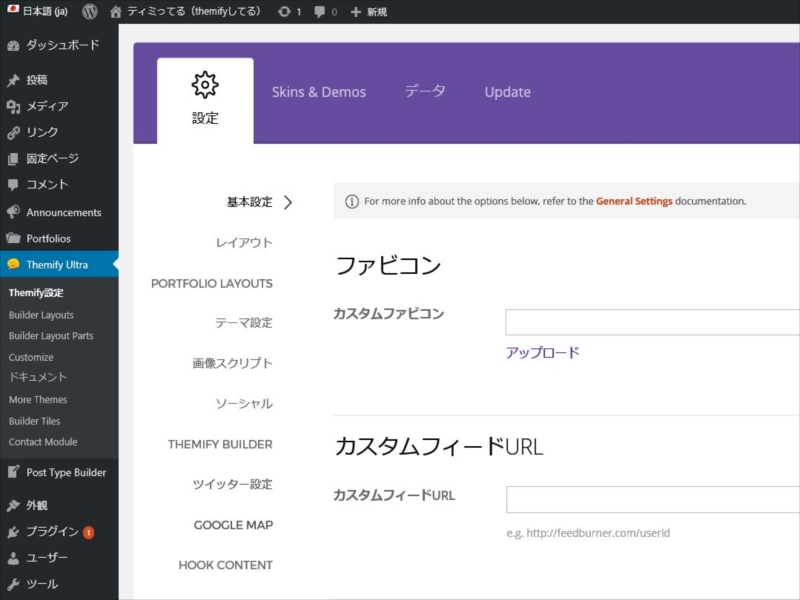Open the ダッシュボード menu label
800x600 pixels.
click(x=63, y=45)
